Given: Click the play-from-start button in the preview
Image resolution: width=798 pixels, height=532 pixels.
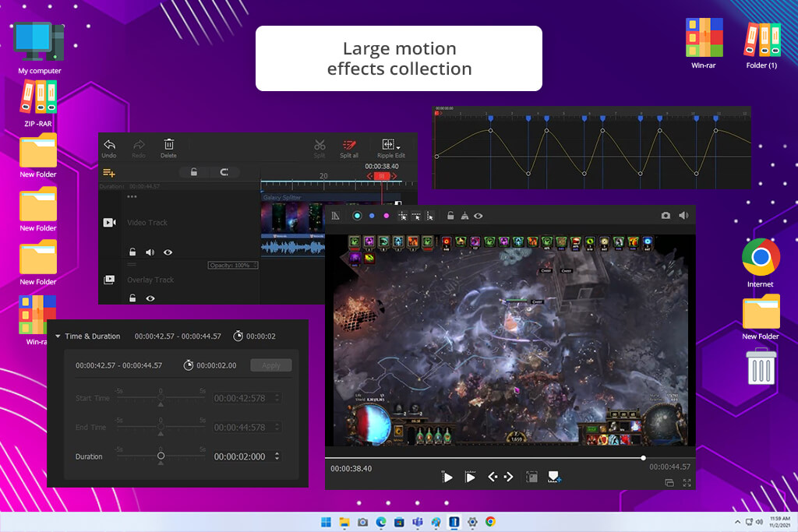Looking at the screenshot, I should (447, 477).
